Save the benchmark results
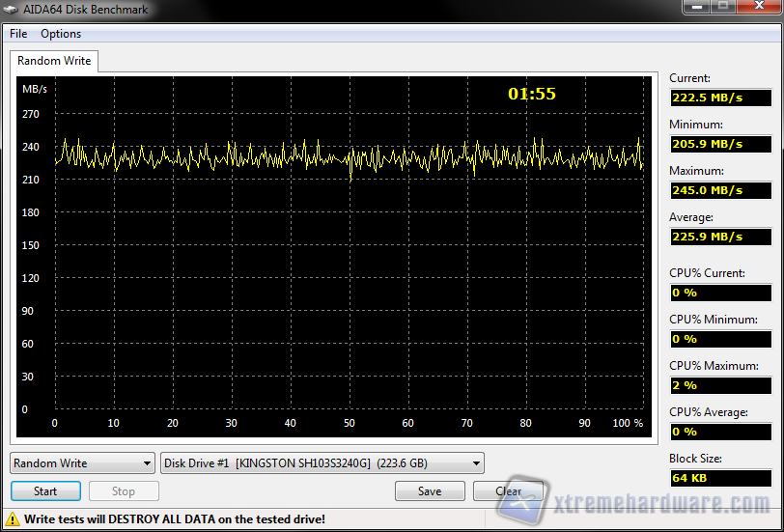Viewport: 784px width, 532px height. [x=430, y=491]
